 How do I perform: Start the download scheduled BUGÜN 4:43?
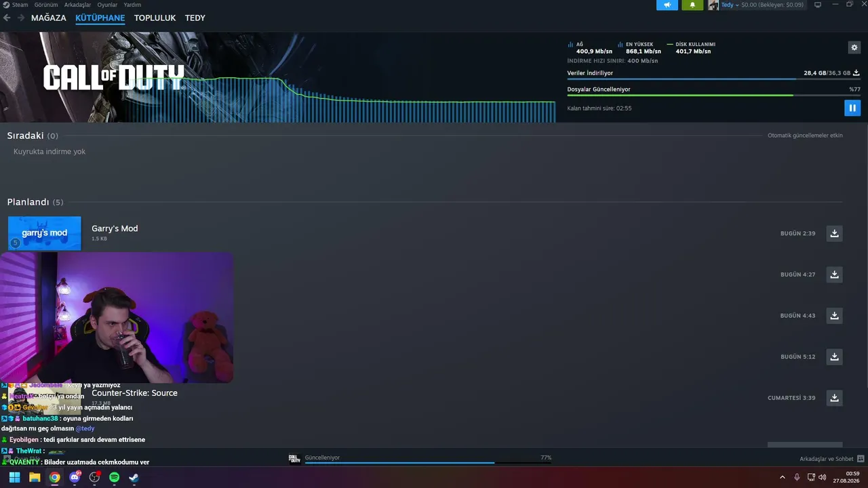(834, 316)
